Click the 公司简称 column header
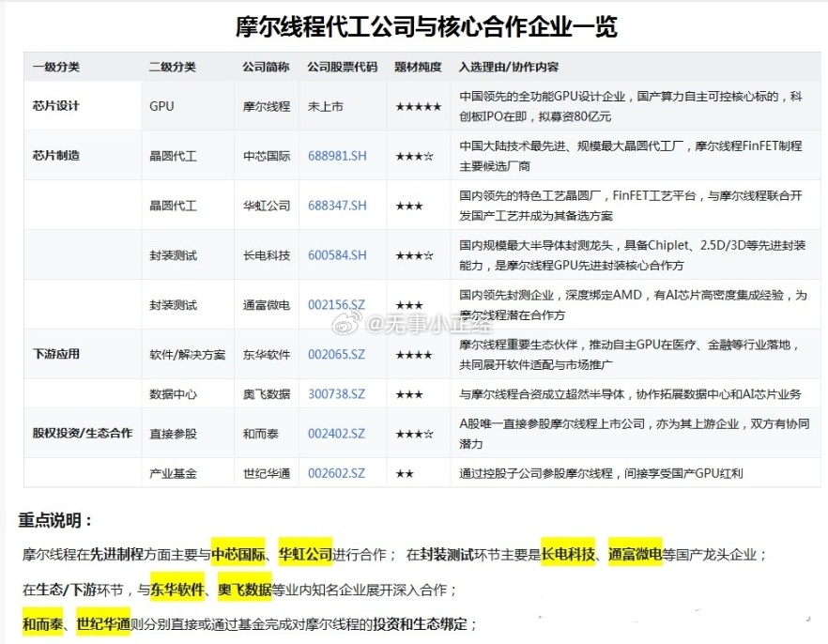 tap(267, 67)
